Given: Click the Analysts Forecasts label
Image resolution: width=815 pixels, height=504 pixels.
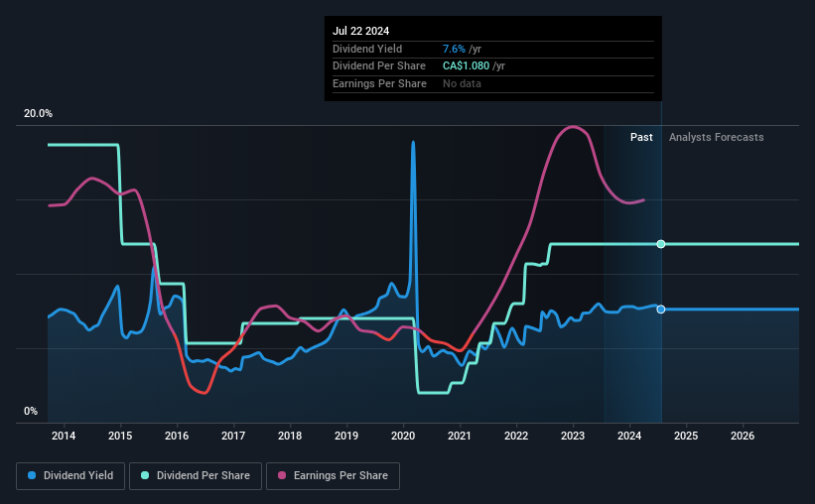Looking at the screenshot, I should [x=717, y=137].
